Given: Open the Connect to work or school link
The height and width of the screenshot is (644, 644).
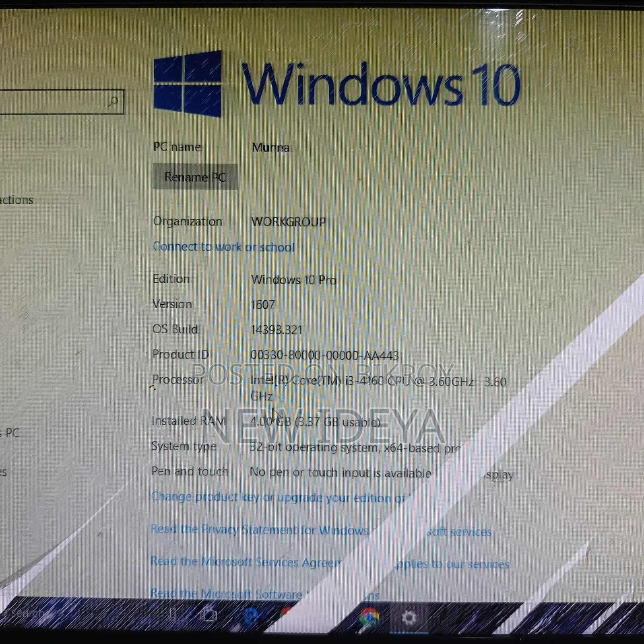Looking at the screenshot, I should click(x=224, y=247).
